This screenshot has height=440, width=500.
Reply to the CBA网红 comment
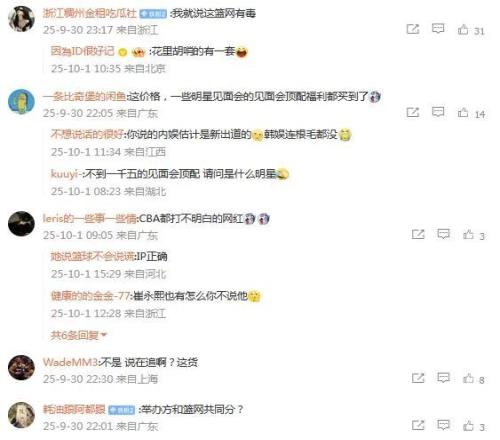pyautogui.click(x=443, y=234)
